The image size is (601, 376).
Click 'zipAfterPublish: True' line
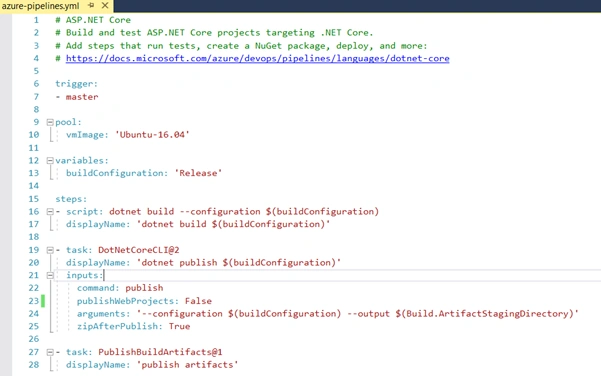(133, 326)
